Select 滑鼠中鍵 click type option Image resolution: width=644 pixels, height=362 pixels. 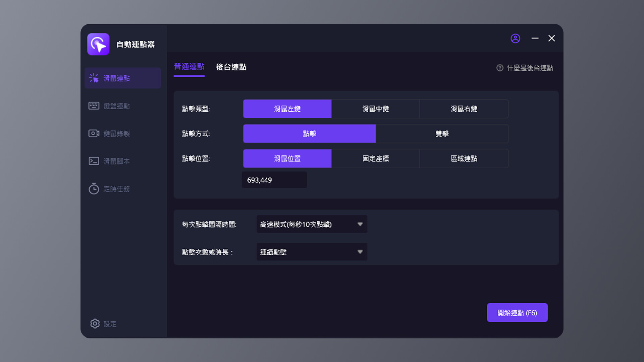click(x=375, y=109)
